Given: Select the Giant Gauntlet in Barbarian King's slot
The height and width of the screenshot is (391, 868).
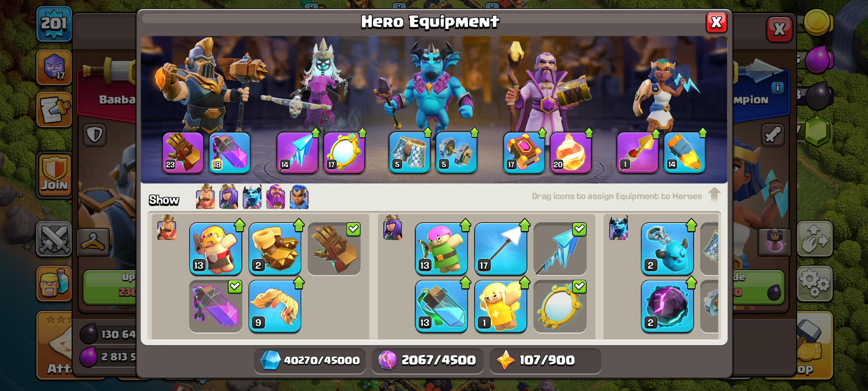Looking at the screenshot, I should point(183,153).
